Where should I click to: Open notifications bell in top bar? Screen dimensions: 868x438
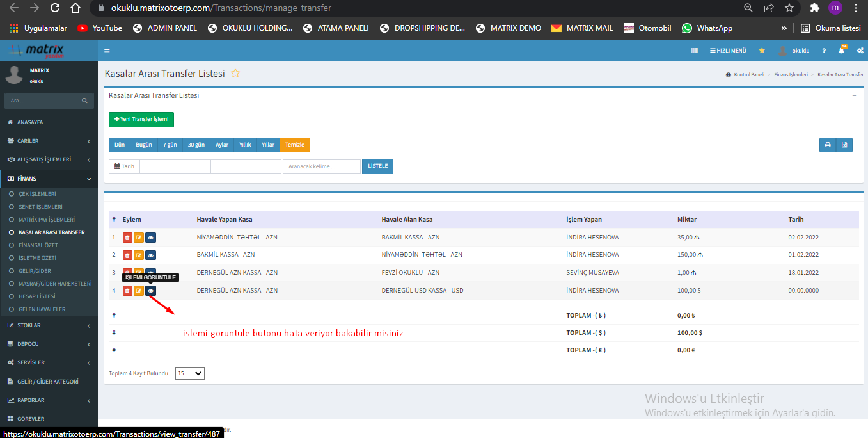click(x=842, y=51)
